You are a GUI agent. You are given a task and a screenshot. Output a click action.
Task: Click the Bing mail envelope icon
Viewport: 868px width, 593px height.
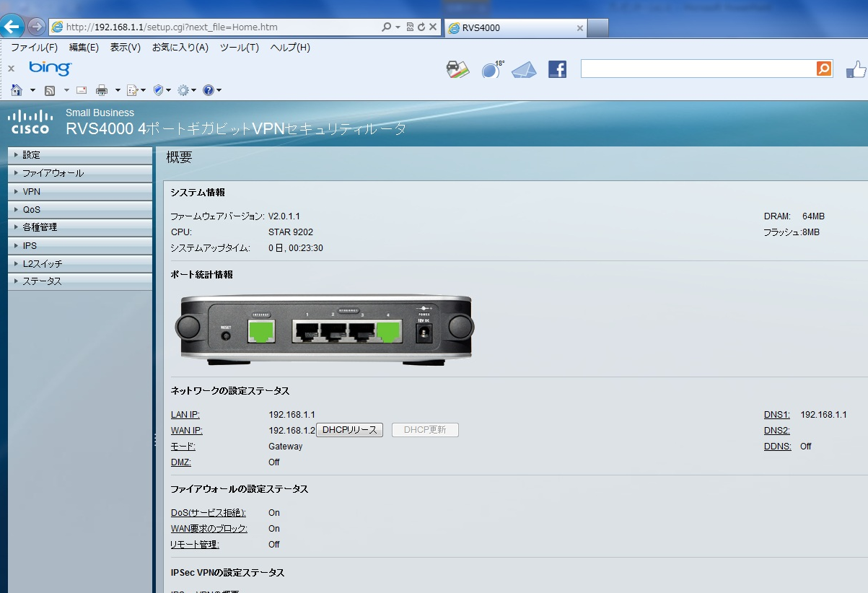pyautogui.click(x=525, y=70)
